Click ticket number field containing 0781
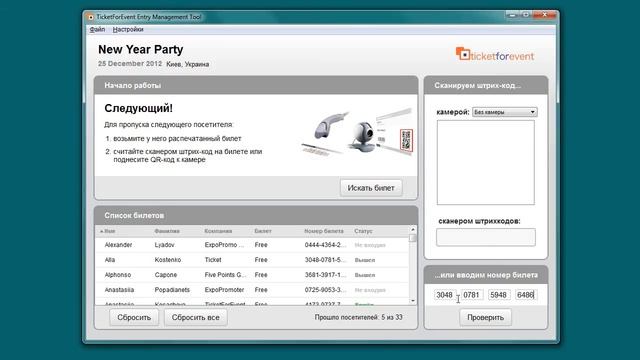This screenshot has width=640, height=360. [x=472, y=295]
